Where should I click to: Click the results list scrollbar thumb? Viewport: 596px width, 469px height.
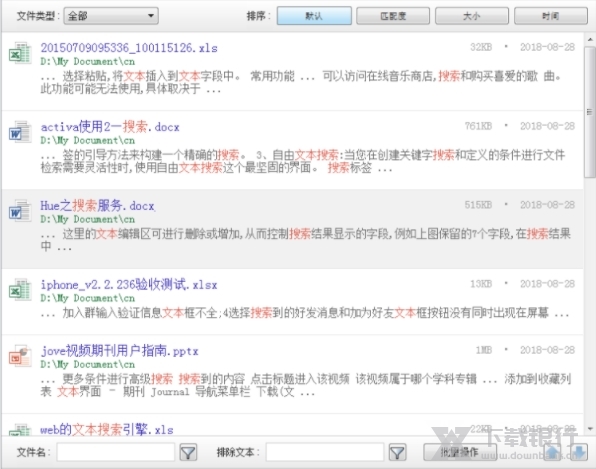pos(590,112)
